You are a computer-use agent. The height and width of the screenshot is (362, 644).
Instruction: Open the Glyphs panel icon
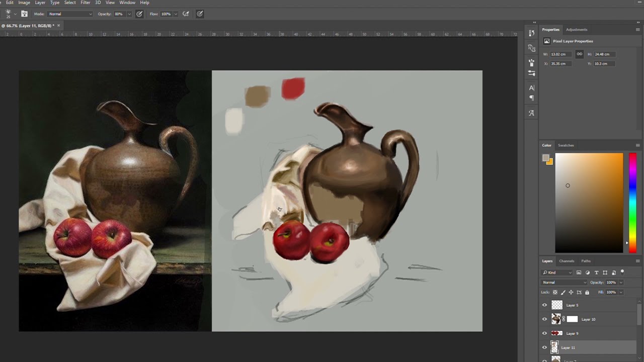click(531, 113)
